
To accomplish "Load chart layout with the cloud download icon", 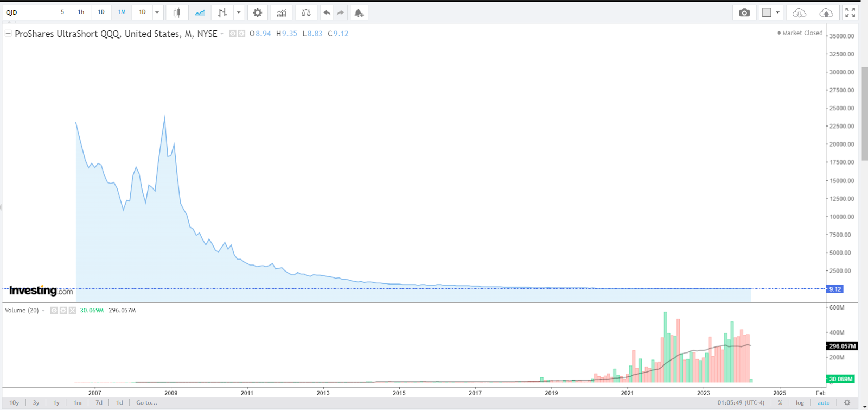I will click(799, 12).
